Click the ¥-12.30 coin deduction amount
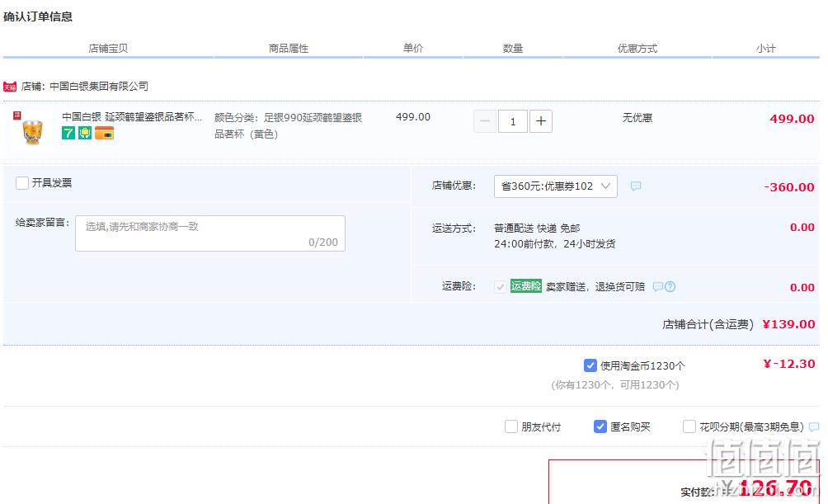 click(x=789, y=364)
